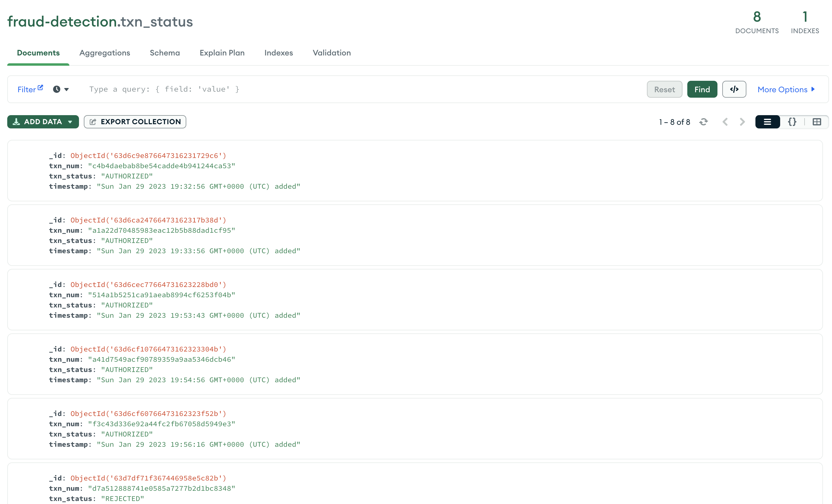Image resolution: width=832 pixels, height=504 pixels.
Task: Switch to table view of documents
Action: pos(817,122)
